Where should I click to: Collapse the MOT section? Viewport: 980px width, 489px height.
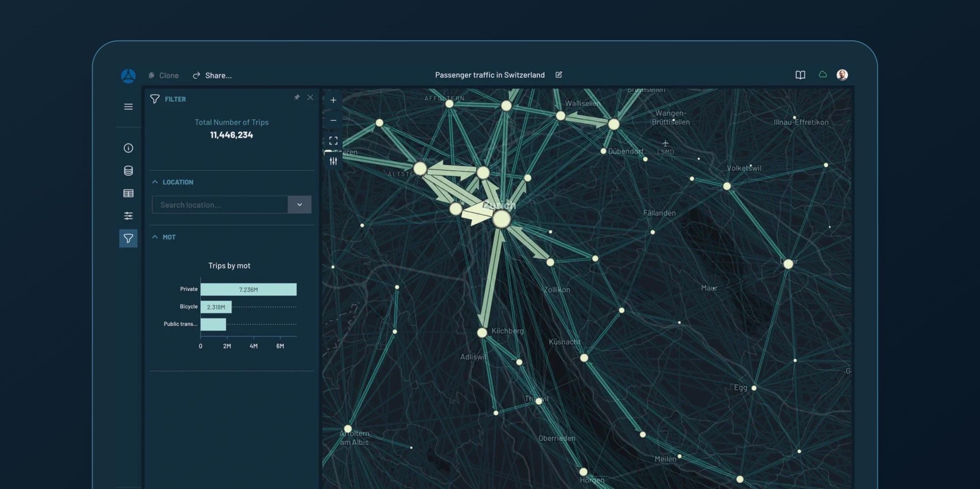click(x=155, y=237)
